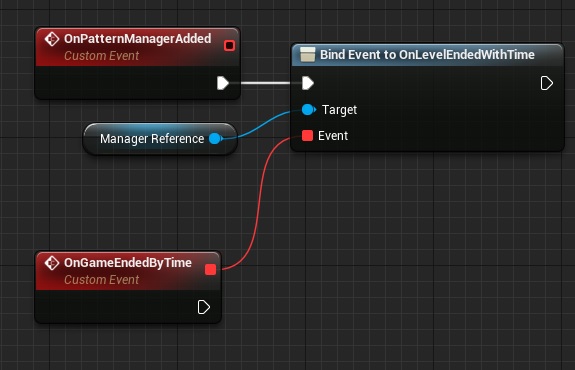Click the blue Target input pin
This screenshot has height=370, width=575.
tap(308, 109)
